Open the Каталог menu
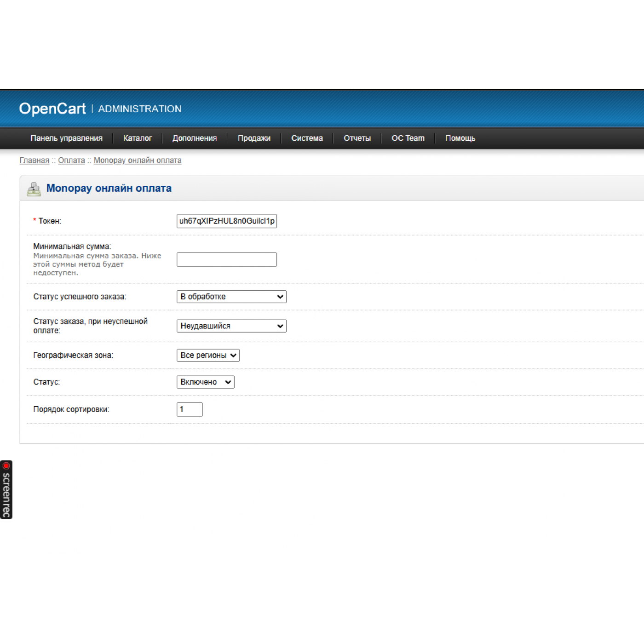 137,138
